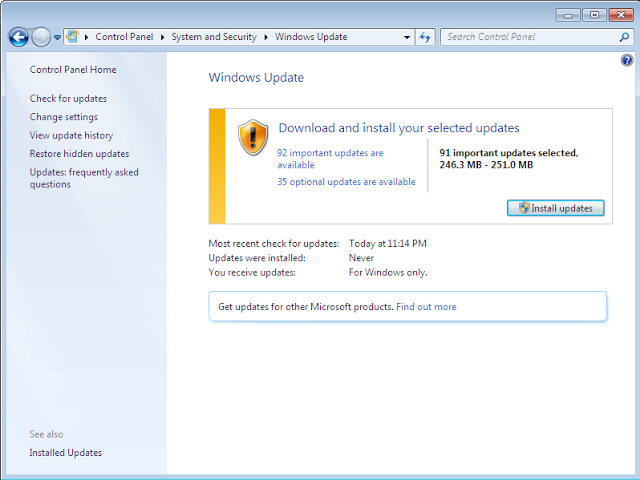Open the address bar history dropdown
Viewport: 640px width, 480px height.
click(x=407, y=37)
